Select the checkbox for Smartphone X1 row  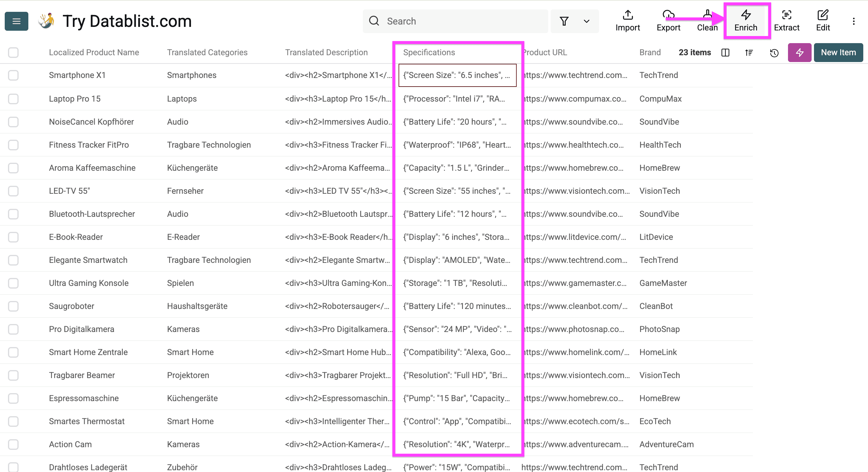coord(13,75)
